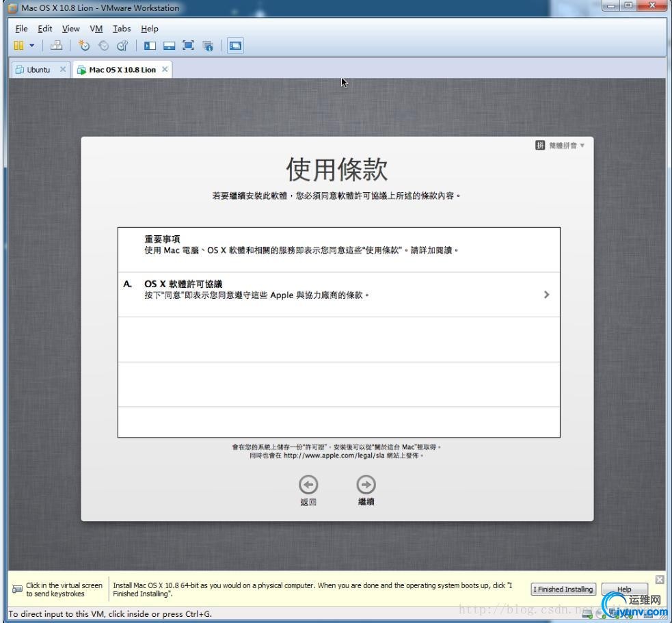The width and height of the screenshot is (672, 623).
Task: Enter full screen mode icon
Action: click(x=188, y=45)
